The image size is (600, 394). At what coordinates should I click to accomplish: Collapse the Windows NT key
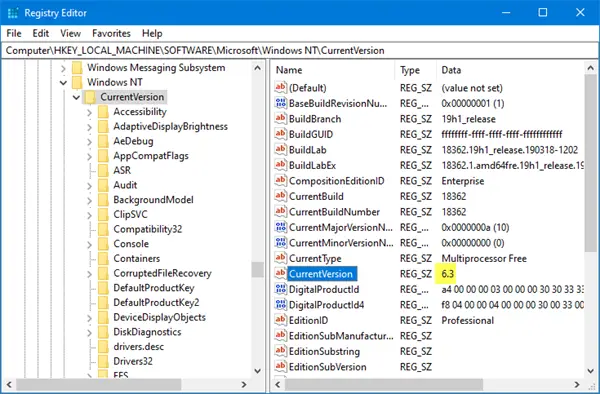[64, 83]
